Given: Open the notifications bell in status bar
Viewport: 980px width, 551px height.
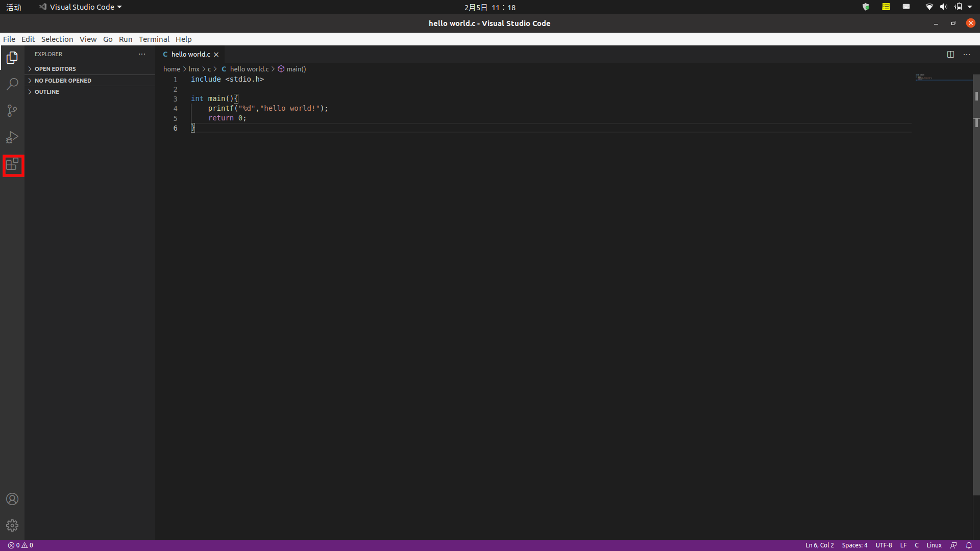Looking at the screenshot, I should pos(969,545).
